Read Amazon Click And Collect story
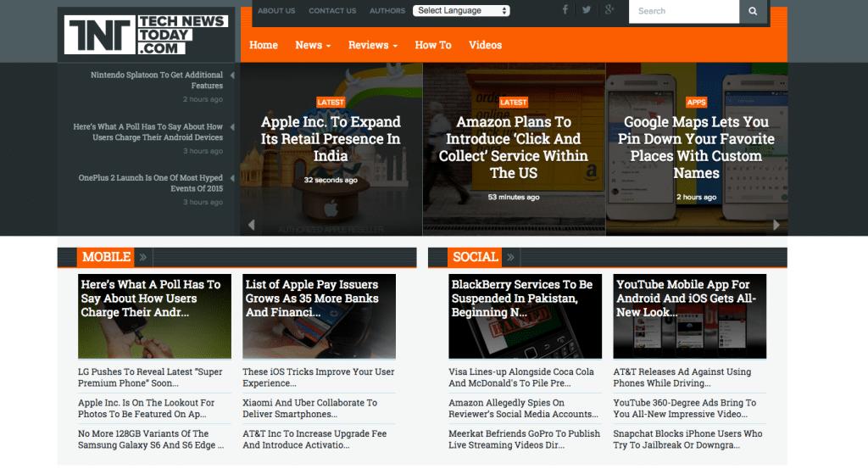The image size is (868, 469). tap(513, 148)
